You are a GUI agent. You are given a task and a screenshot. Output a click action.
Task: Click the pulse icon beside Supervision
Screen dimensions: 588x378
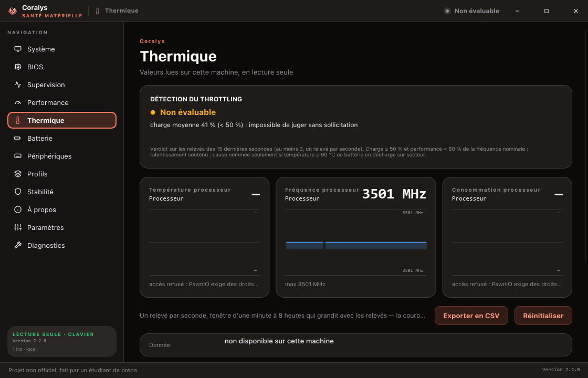[18, 85]
